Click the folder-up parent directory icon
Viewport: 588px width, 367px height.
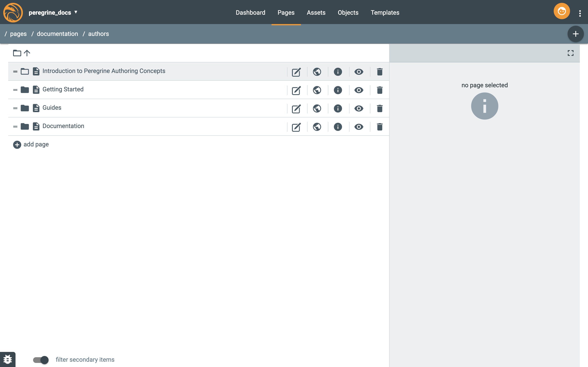coord(21,53)
